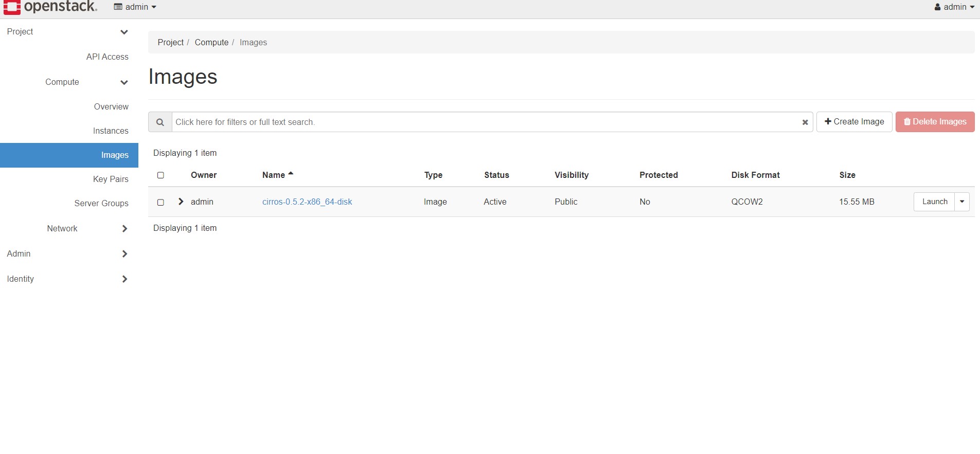Image resolution: width=980 pixels, height=454 pixels.
Task: Open the admin project selector dropdown
Action: point(135,7)
